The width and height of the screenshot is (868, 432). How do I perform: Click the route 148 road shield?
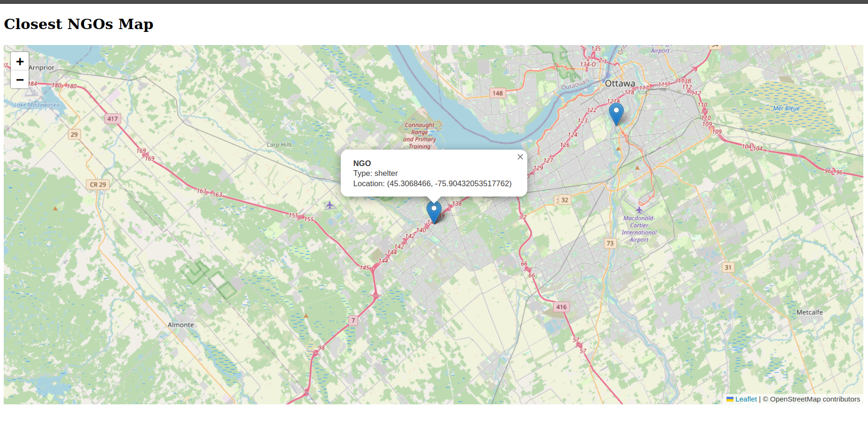tap(497, 93)
